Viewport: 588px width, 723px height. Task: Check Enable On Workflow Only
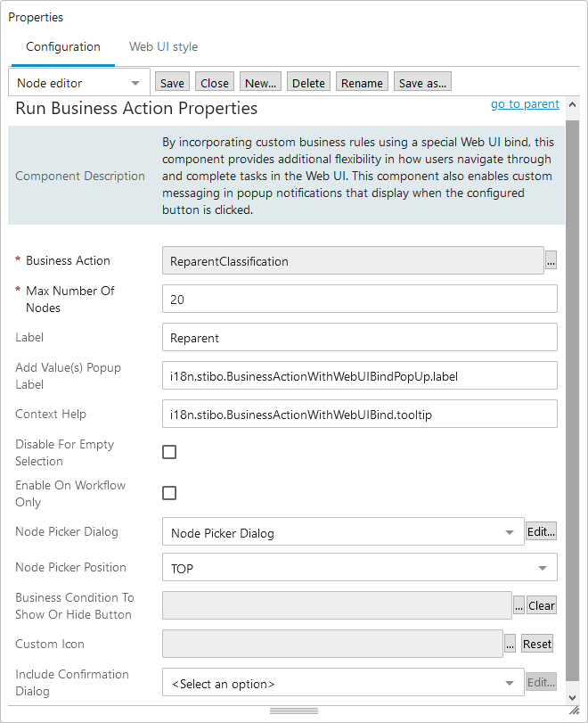tap(169, 493)
